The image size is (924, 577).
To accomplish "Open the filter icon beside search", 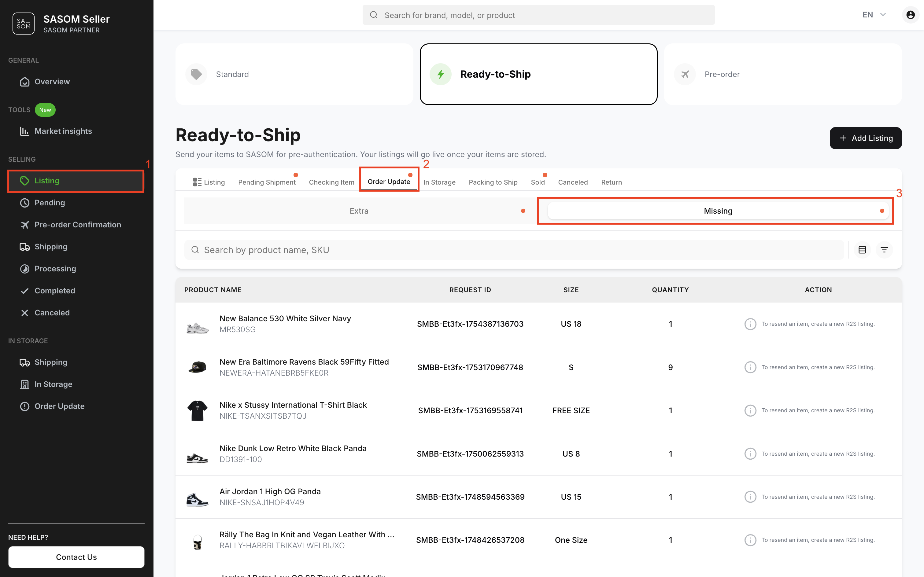I will 884,250.
